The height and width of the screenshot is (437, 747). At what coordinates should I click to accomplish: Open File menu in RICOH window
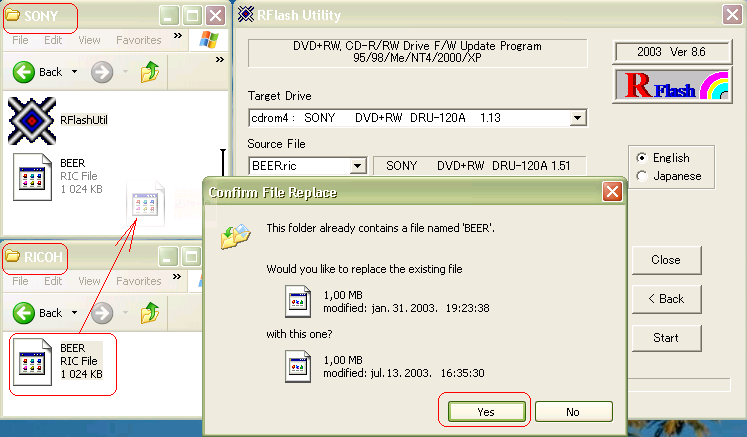coord(20,281)
